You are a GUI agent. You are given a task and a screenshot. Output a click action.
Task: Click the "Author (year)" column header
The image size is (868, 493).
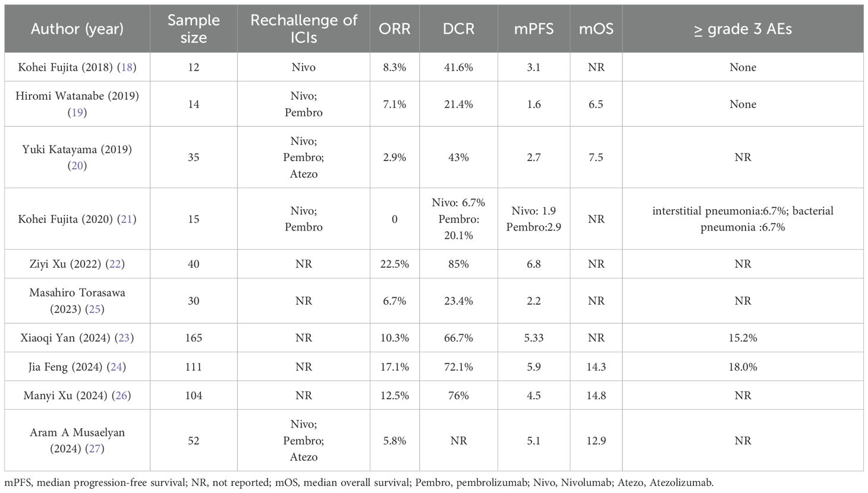[77, 29]
